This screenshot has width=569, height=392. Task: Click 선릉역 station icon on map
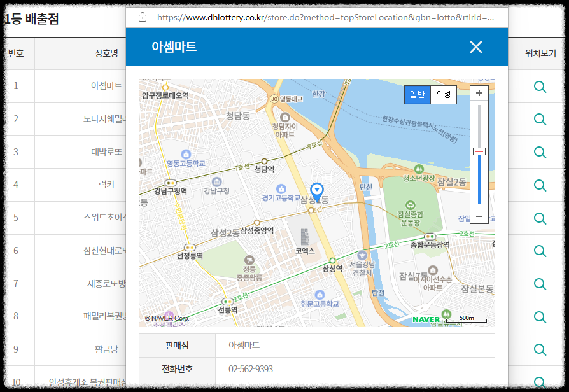point(227,302)
